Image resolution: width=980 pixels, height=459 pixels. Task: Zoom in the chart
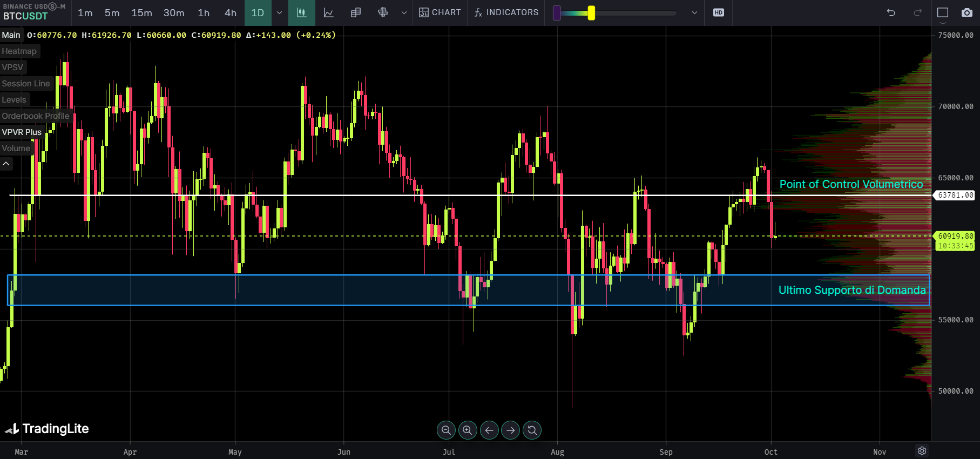click(468, 430)
